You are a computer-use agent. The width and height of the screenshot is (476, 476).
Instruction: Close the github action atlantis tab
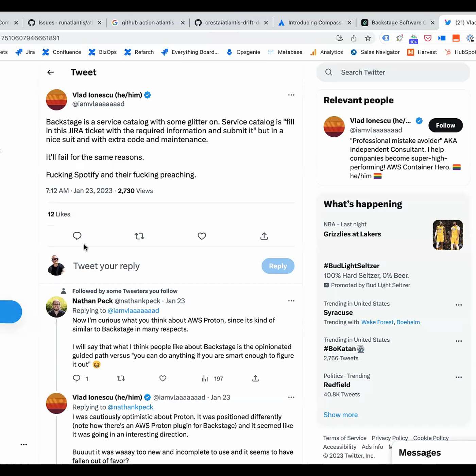coord(183,23)
